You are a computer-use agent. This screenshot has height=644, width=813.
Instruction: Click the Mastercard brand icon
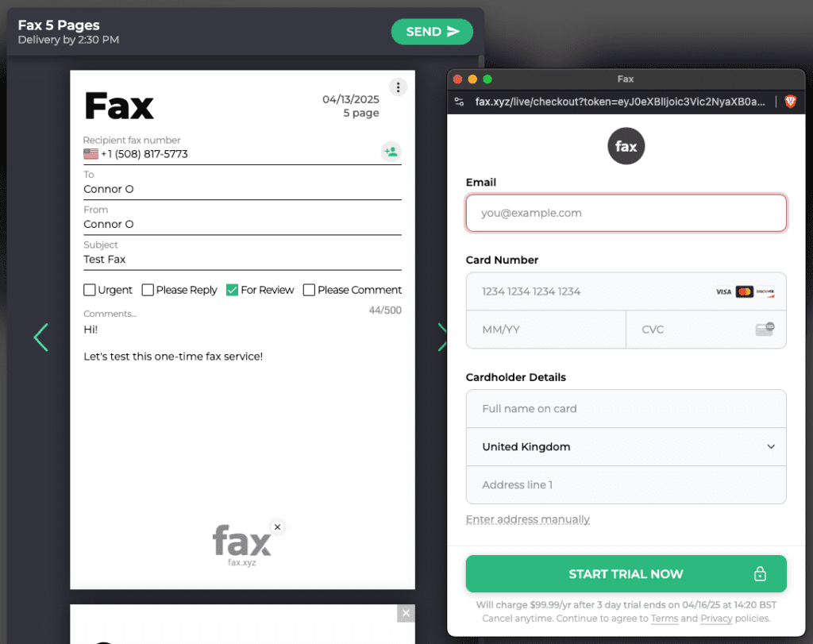click(742, 291)
